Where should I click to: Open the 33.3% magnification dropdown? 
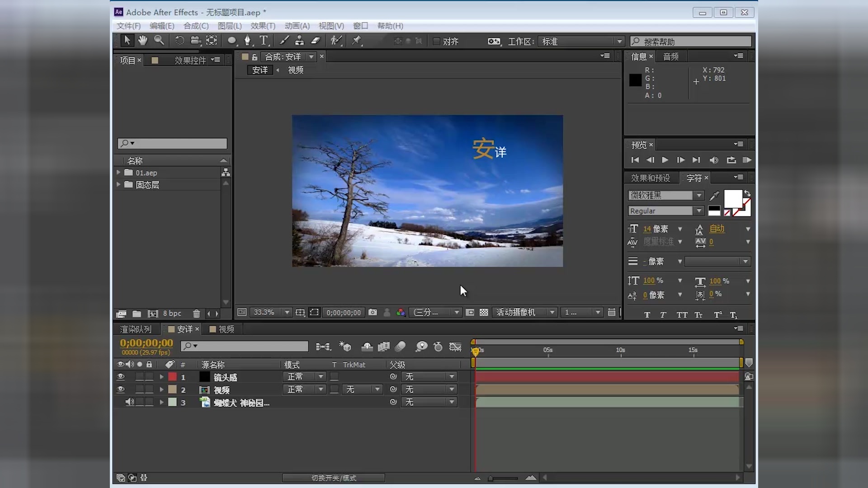pos(271,312)
